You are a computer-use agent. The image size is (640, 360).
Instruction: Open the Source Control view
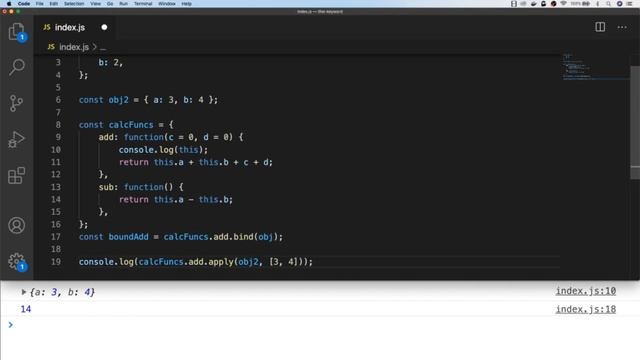(16, 103)
